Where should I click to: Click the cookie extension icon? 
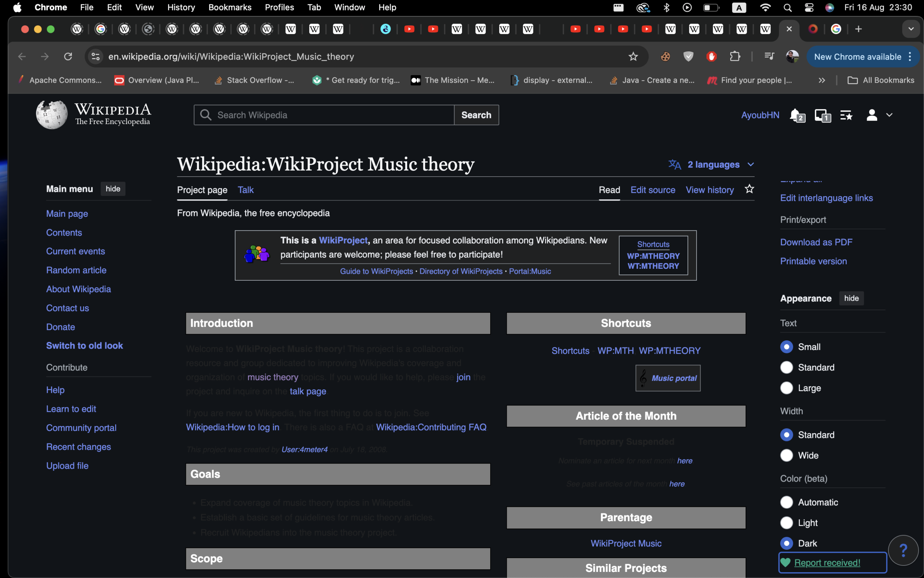(665, 57)
